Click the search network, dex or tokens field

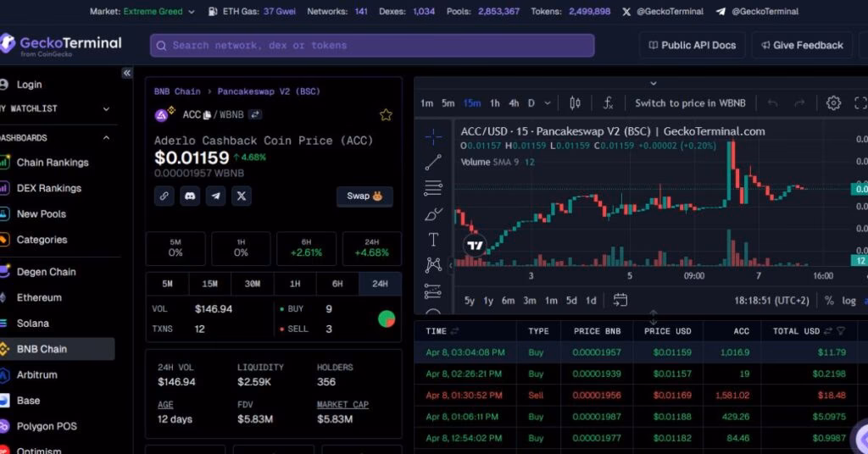371,45
